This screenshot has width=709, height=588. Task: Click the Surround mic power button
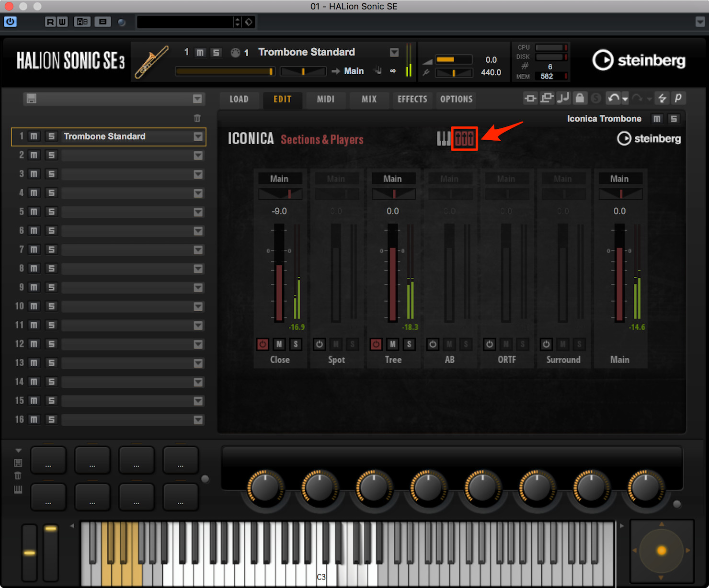(546, 344)
